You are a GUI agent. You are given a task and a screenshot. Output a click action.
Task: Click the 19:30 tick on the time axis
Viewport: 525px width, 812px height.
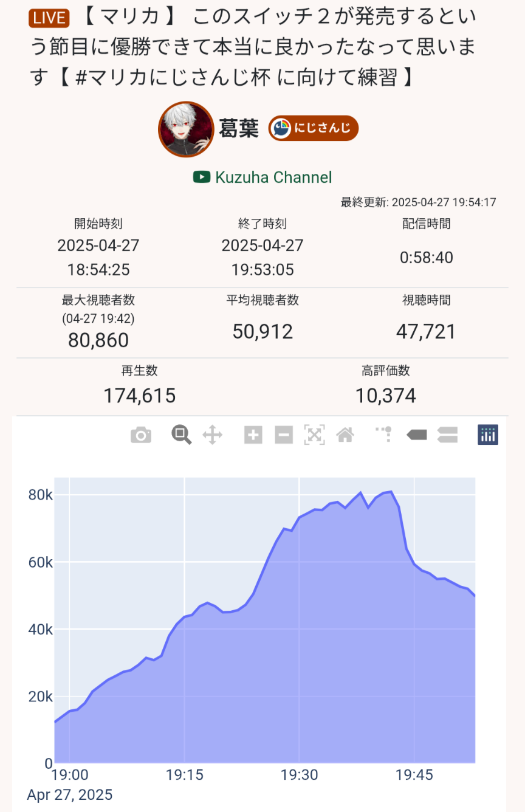click(x=299, y=775)
